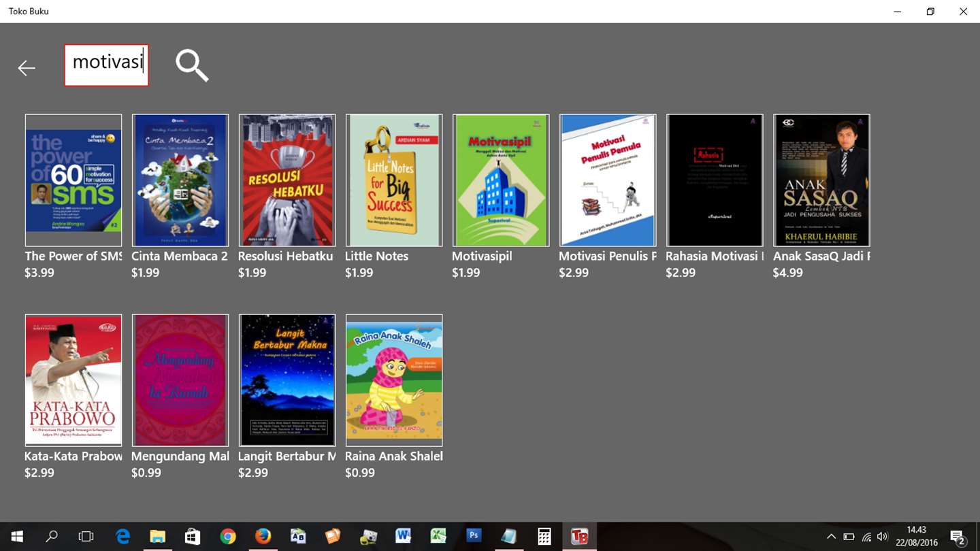Open the AB lettered app in taskbar
The height and width of the screenshot is (551, 980).
coord(298,537)
